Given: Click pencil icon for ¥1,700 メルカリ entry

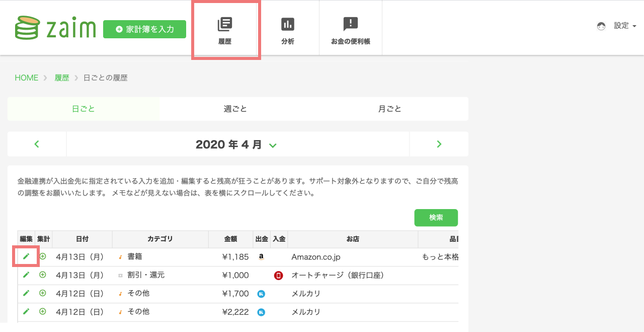Looking at the screenshot, I should [26, 293].
